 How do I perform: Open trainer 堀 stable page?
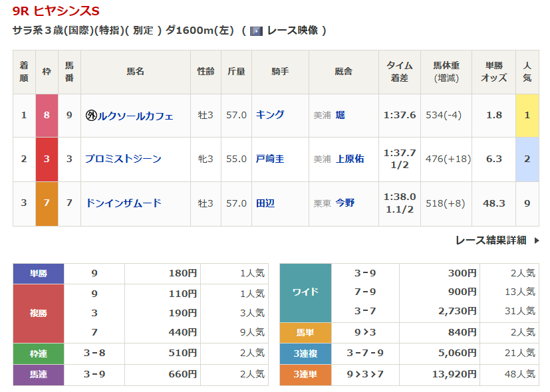pos(341,115)
